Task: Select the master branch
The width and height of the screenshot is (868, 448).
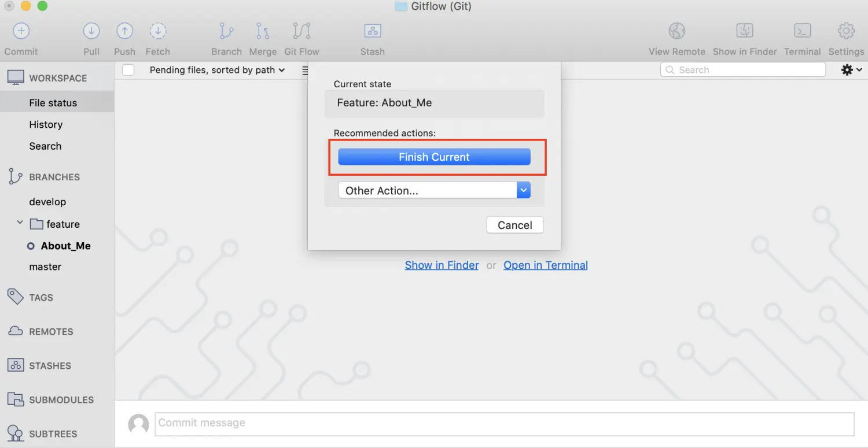Action: (45, 266)
